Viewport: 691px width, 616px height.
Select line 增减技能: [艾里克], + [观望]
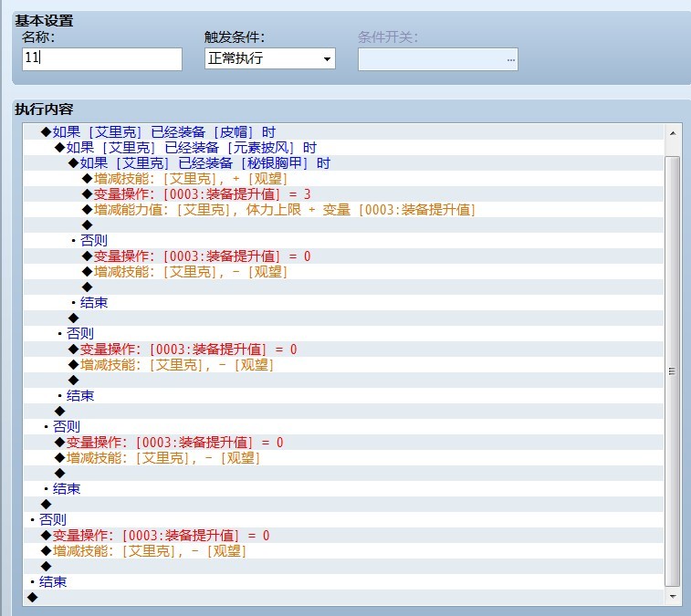pos(343,179)
